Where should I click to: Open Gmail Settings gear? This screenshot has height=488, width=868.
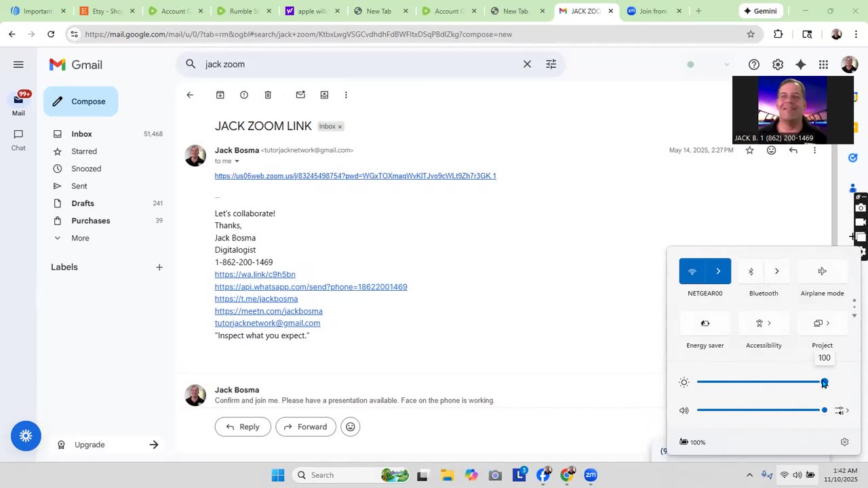778,64
